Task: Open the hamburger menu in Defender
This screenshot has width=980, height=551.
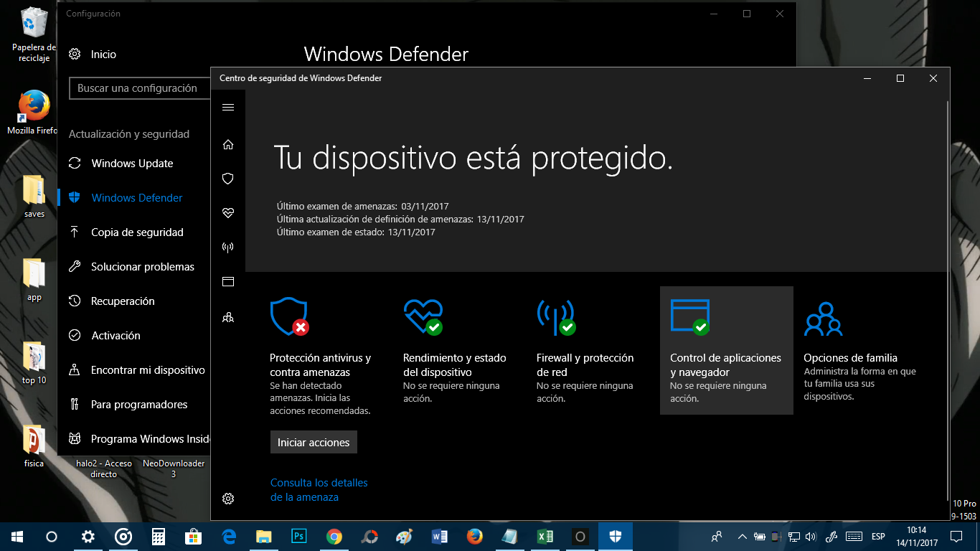Action: (228, 108)
